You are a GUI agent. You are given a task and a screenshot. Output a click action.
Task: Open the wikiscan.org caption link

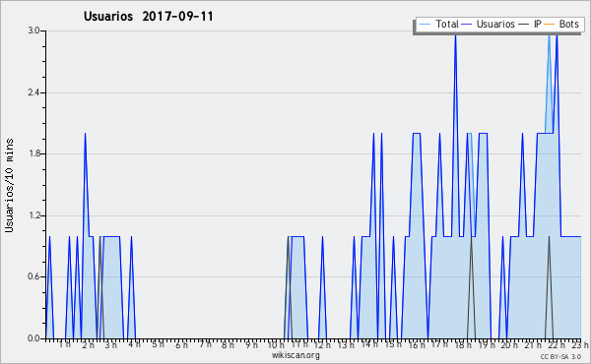click(x=295, y=355)
